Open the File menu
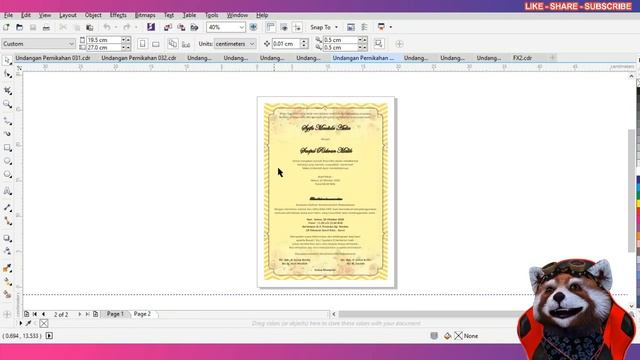Viewport: 640px width, 360px height. [8, 15]
